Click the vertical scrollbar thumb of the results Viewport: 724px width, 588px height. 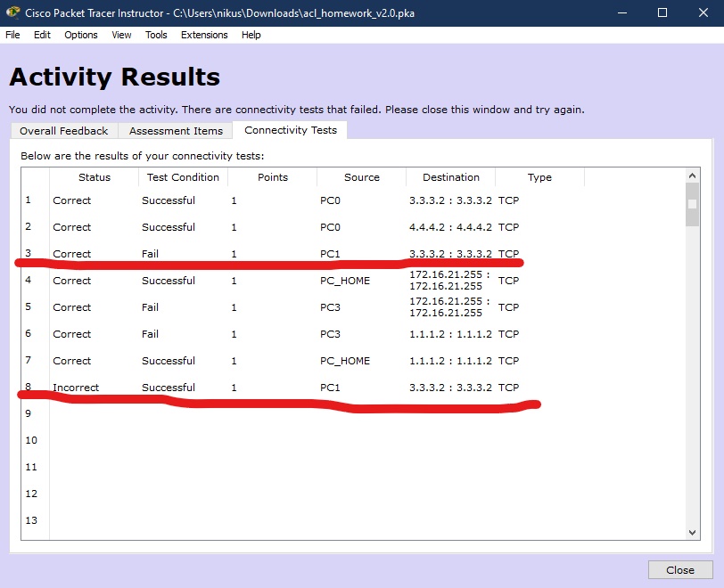(692, 204)
